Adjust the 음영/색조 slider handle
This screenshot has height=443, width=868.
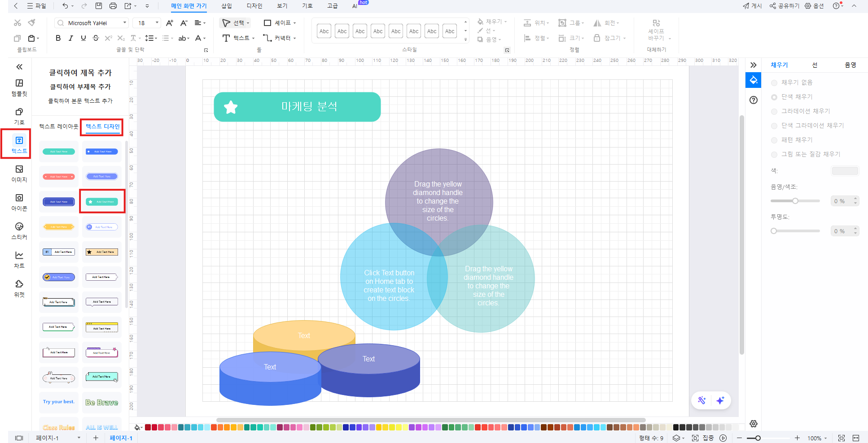pos(795,201)
